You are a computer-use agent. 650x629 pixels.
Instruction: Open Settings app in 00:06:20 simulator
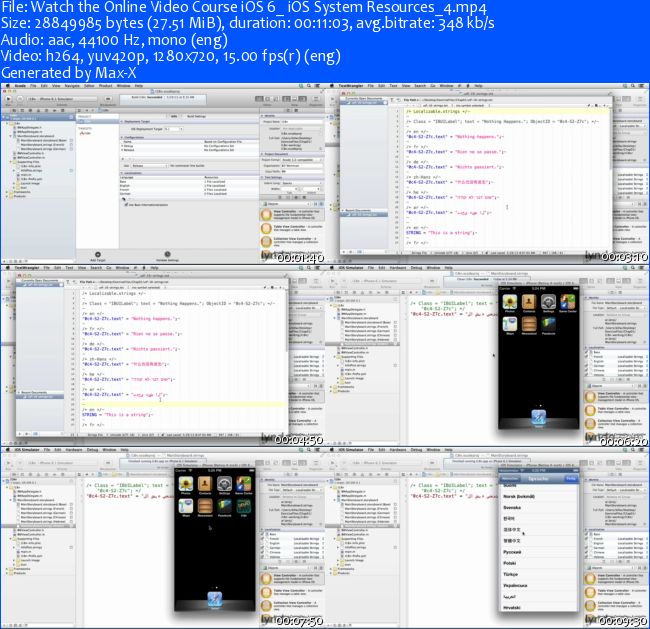(548, 302)
